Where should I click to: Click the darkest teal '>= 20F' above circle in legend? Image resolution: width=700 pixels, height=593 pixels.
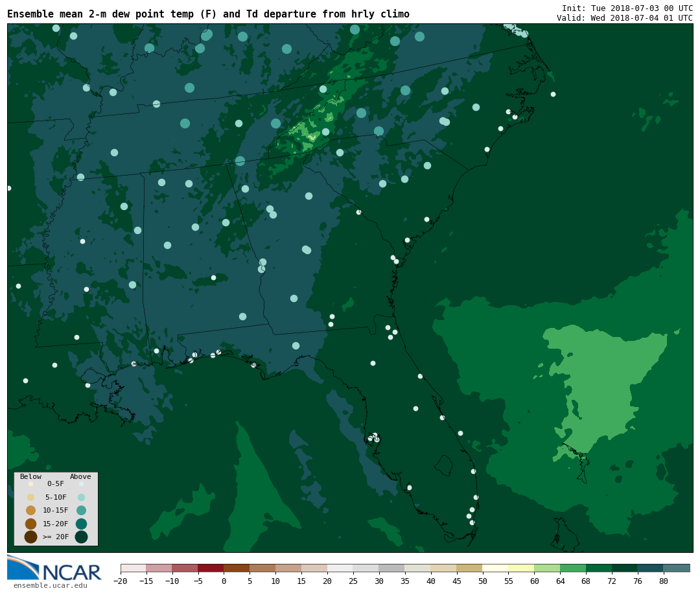pyautogui.click(x=81, y=537)
